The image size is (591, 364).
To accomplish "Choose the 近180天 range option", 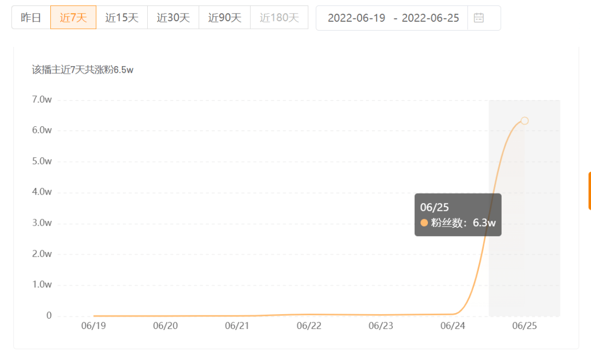I will pyautogui.click(x=279, y=17).
